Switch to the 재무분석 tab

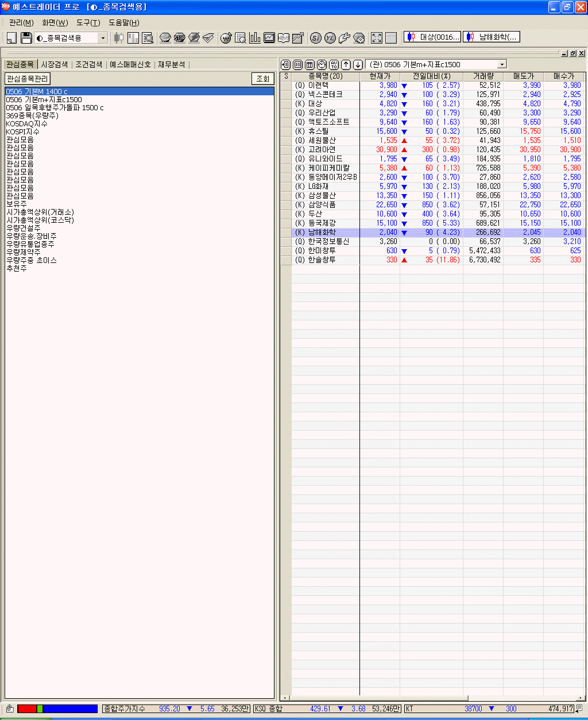171,65
